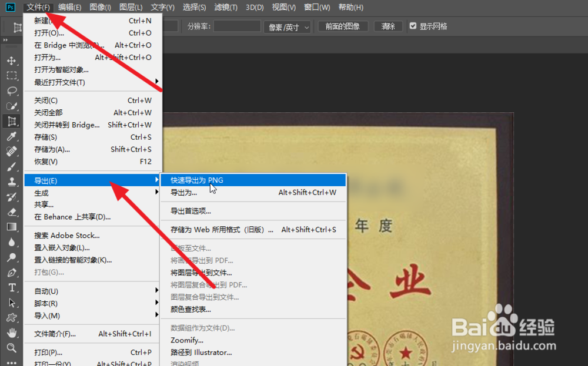Open the 编辑(E) menu
The image size is (588, 366).
click(70, 7)
